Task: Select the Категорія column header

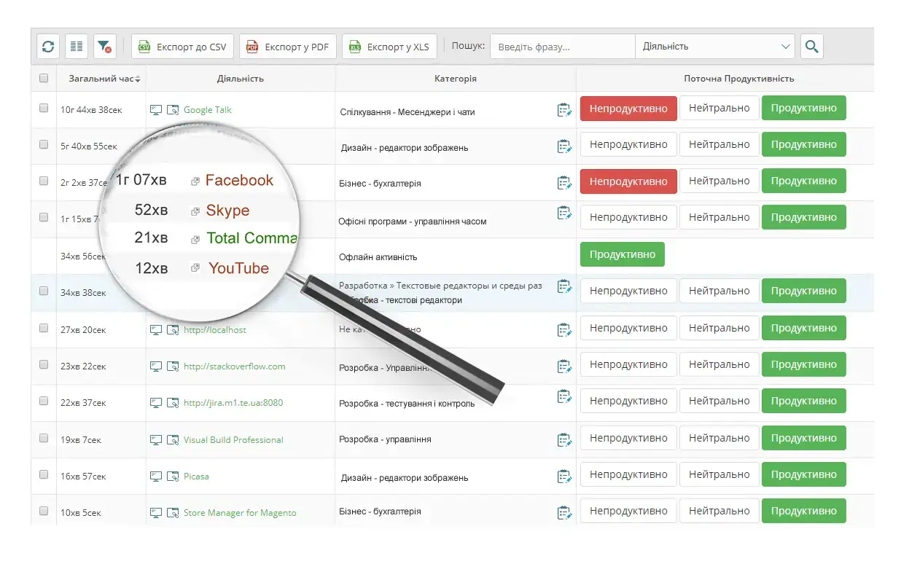Action: pos(455,78)
